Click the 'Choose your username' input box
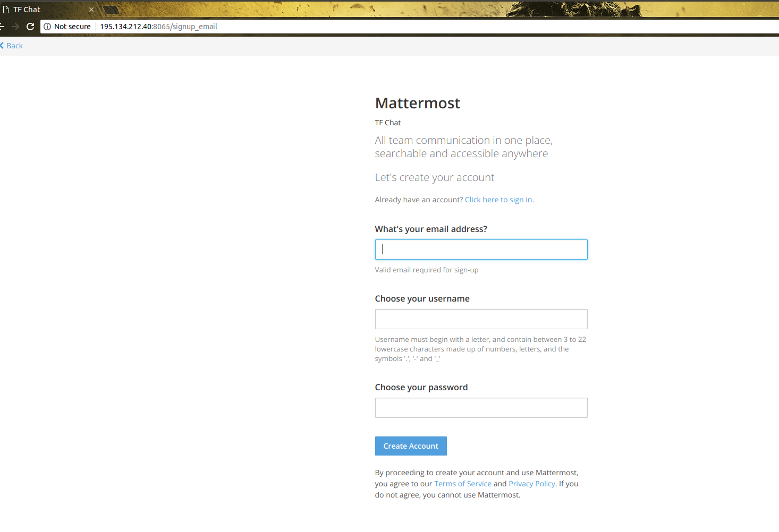The width and height of the screenshot is (779, 532). pyautogui.click(x=480, y=319)
